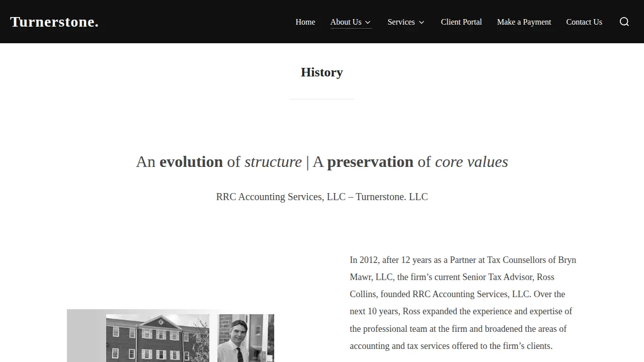This screenshot has width=644, height=362.
Task: Click the Turnerstone site logo
Action: pyautogui.click(x=54, y=22)
